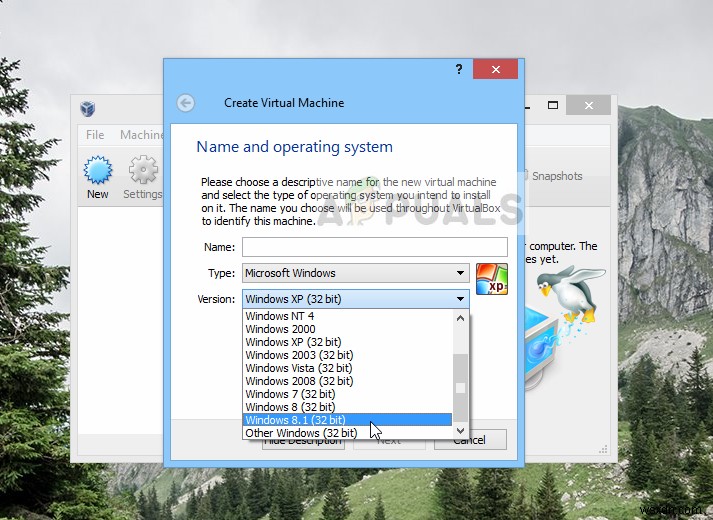713x520 pixels.
Task: Open Settings gear in VirtualBox toolbar
Action: coord(142,178)
